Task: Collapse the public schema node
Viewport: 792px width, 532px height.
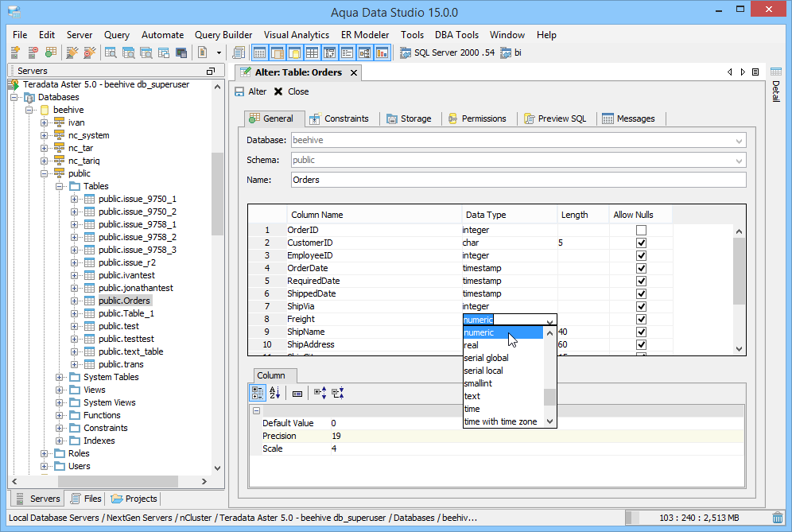Action: coord(44,174)
